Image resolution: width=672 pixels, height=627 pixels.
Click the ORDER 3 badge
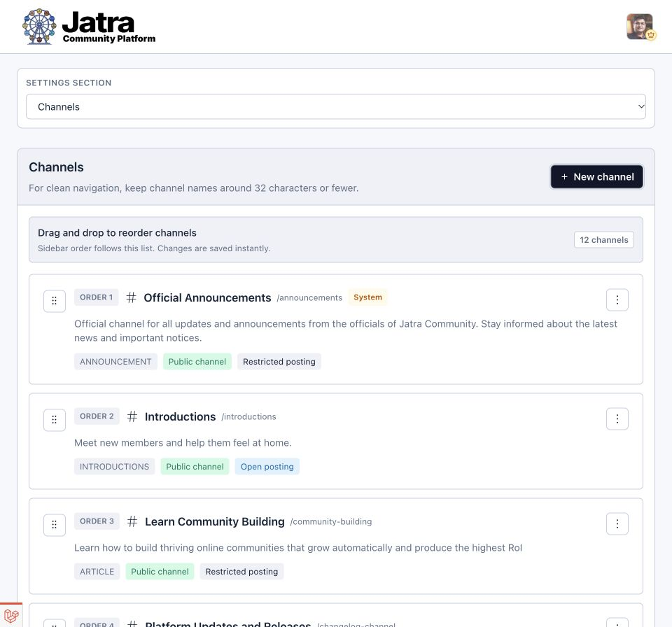point(97,521)
